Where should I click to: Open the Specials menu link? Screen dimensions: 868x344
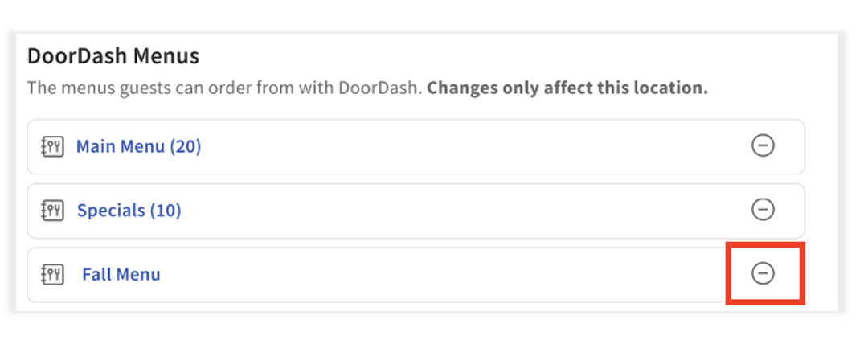129,211
